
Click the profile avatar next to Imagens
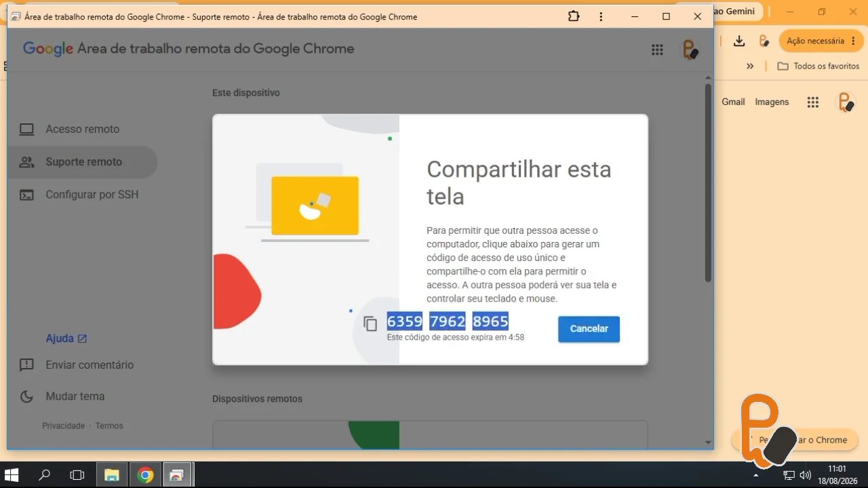[x=846, y=102]
